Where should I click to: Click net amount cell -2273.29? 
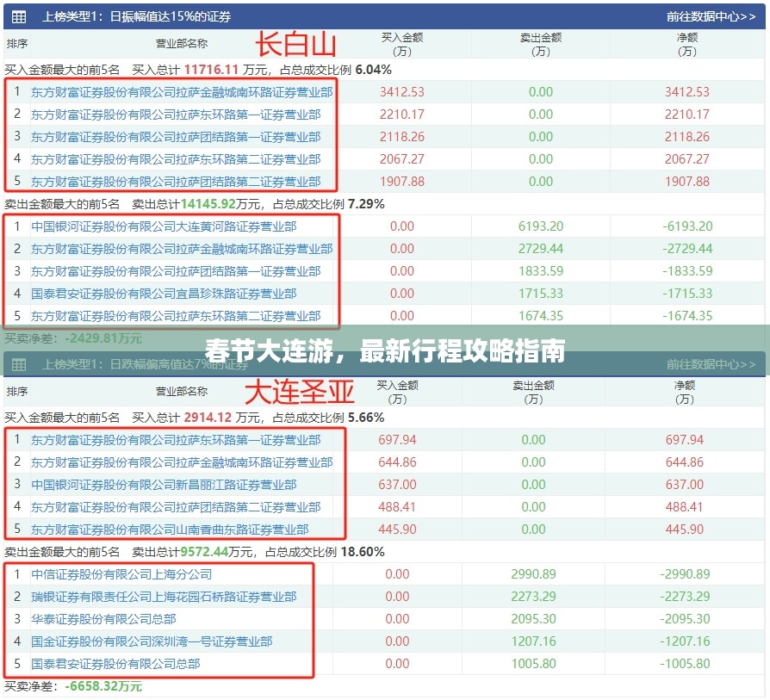(685, 597)
